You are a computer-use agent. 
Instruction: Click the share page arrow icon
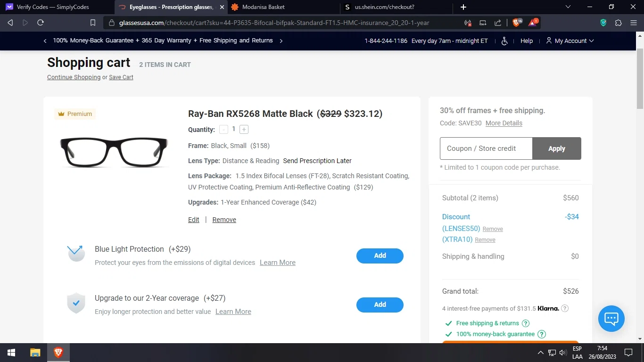click(x=498, y=23)
